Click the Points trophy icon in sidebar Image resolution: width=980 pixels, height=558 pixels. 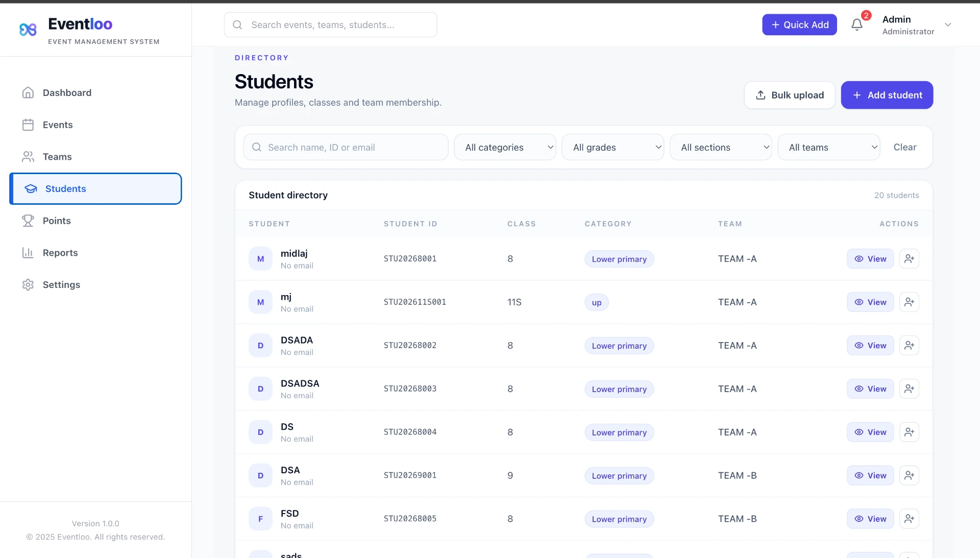(x=28, y=221)
